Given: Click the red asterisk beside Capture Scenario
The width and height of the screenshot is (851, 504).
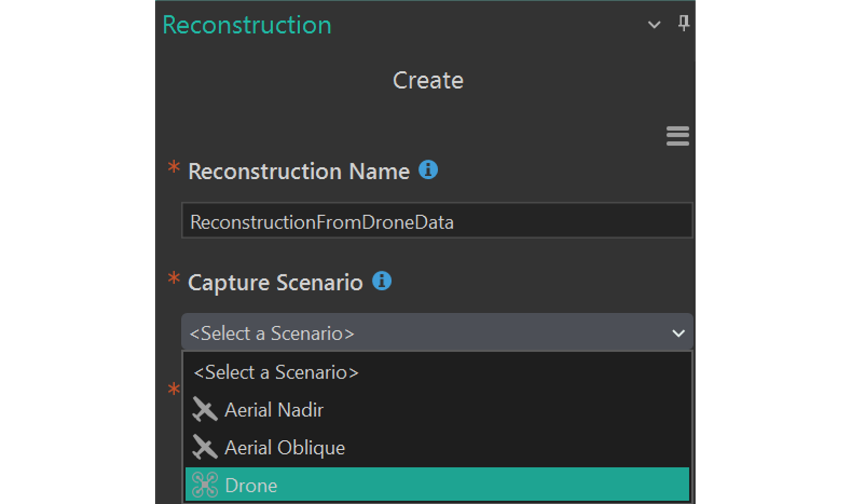Looking at the screenshot, I should click(174, 278).
